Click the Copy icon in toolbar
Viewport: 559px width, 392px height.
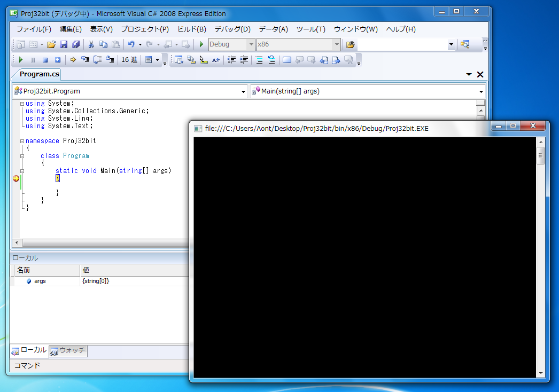coord(103,44)
